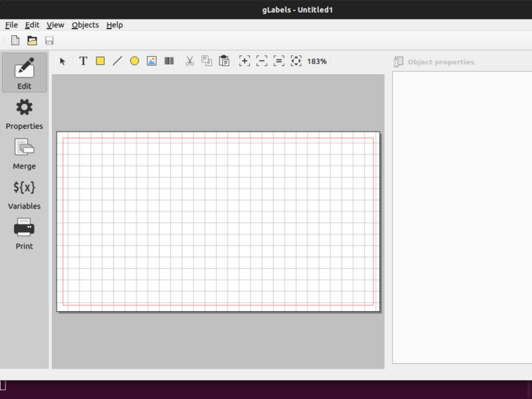532x399 pixels.
Task: Zoom to fit label in view
Action: pos(296,61)
